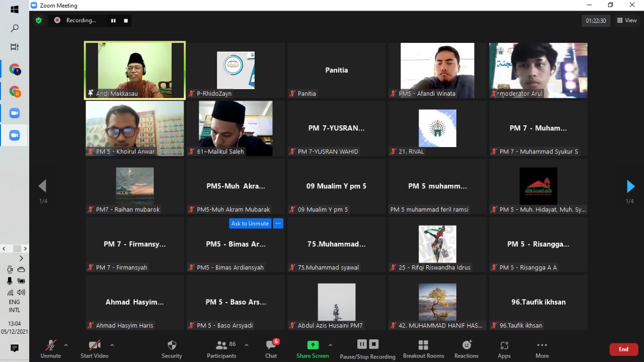Expand Share Screen options arrow
The image size is (644, 362).
click(330, 345)
